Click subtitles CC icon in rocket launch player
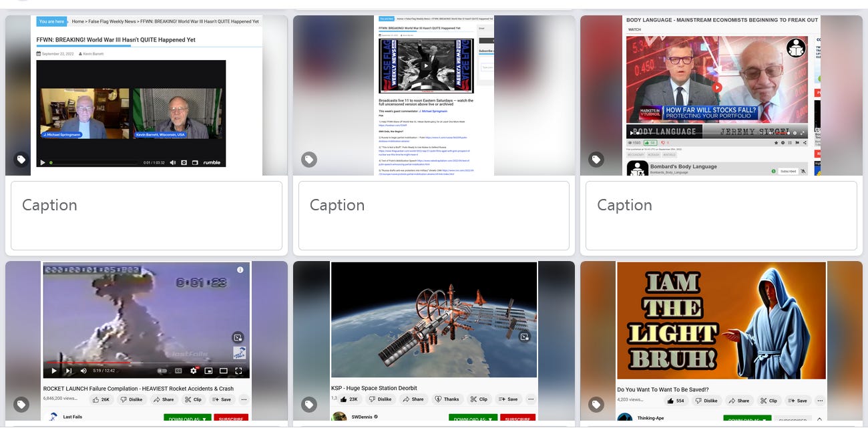The image size is (868, 434). pyautogui.click(x=178, y=371)
